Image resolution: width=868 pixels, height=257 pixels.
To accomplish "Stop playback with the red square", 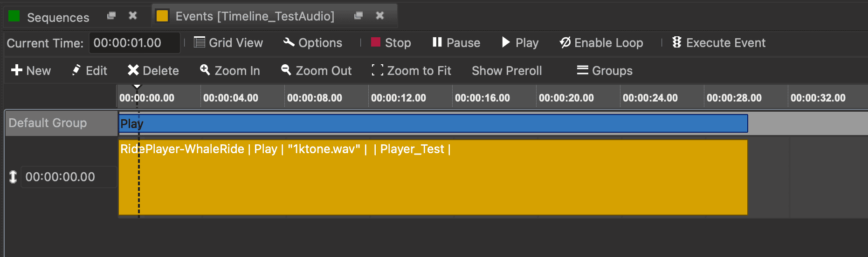I will (376, 42).
